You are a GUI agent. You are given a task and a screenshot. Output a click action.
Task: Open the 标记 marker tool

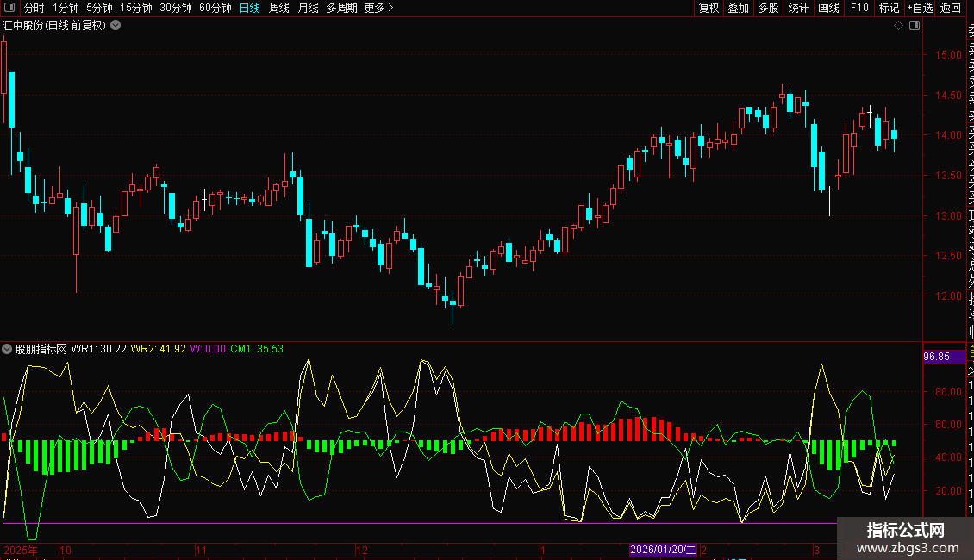888,9
